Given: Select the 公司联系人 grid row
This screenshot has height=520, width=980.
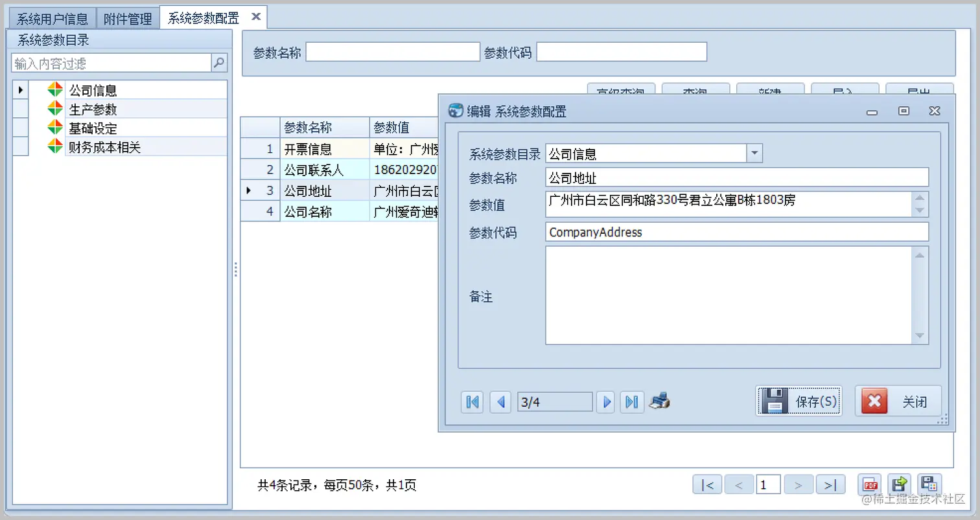Looking at the screenshot, I should 340,170.
